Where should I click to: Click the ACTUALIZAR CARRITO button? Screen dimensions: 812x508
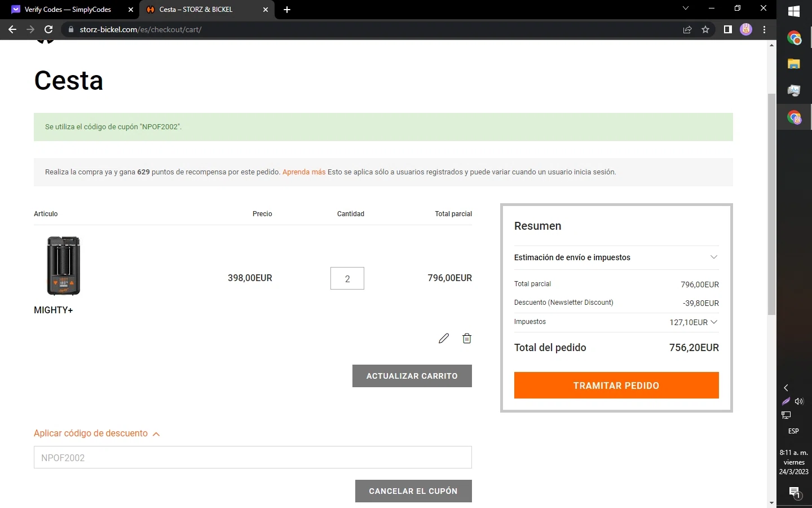[412, 376]
